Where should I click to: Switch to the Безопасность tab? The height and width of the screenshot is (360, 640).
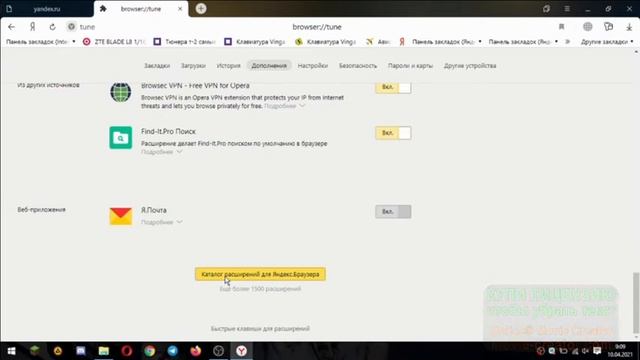pos(358,66)
